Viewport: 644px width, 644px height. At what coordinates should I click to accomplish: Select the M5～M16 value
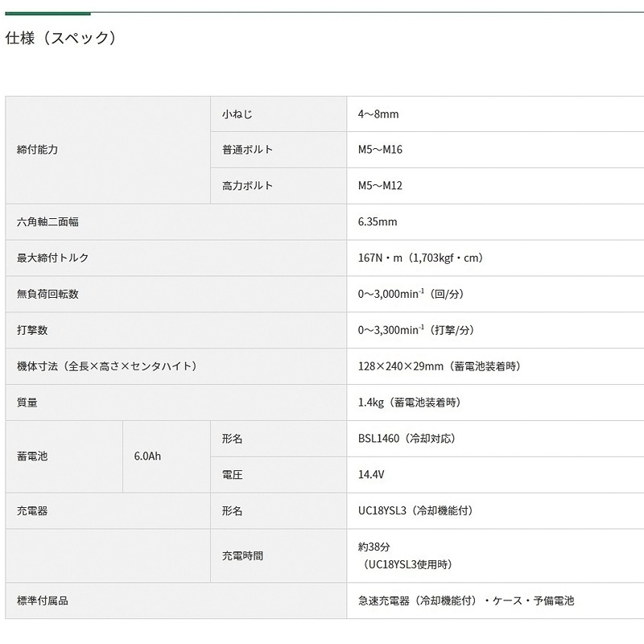coord(380,150)
